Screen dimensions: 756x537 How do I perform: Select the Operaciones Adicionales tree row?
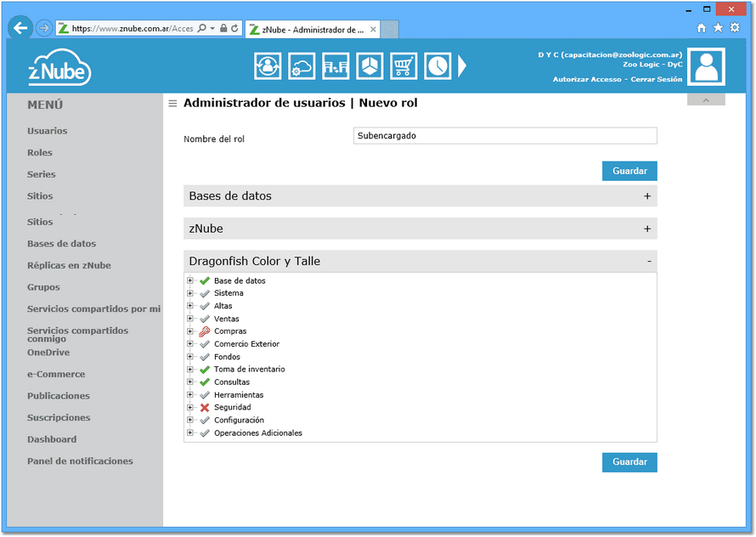(x=258, y=433)
